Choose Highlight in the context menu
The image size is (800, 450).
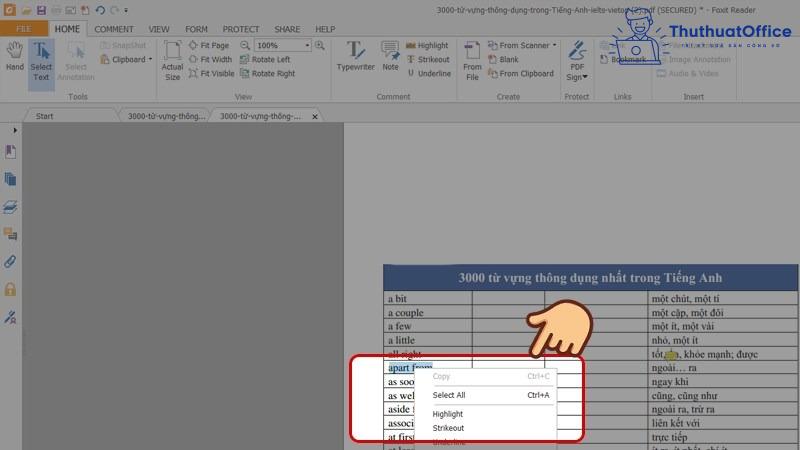tap(485, 414)
